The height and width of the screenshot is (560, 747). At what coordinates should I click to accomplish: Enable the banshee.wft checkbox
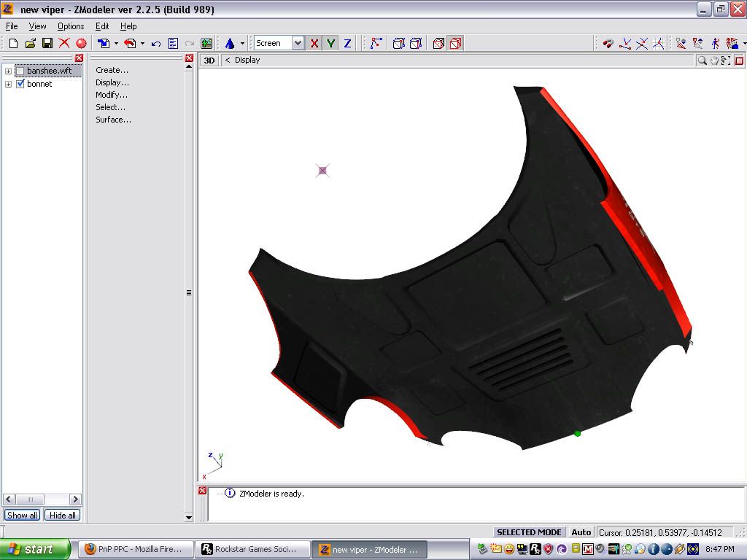pos(20,71)
